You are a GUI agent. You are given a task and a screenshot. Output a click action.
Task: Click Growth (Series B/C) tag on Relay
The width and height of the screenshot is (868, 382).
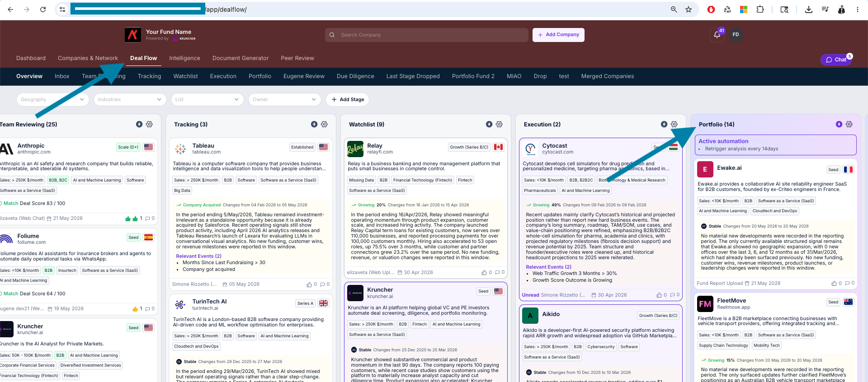[469, 147]
